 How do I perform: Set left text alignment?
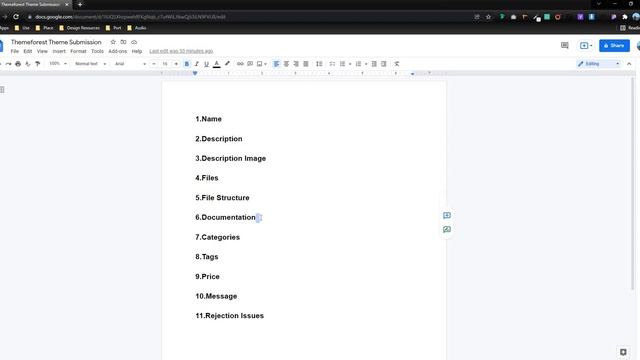click(276, 64)
